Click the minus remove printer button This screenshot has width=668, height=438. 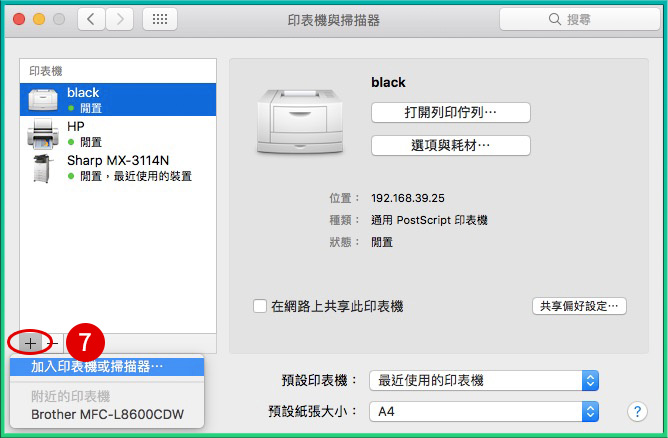(x=53, y=343)
